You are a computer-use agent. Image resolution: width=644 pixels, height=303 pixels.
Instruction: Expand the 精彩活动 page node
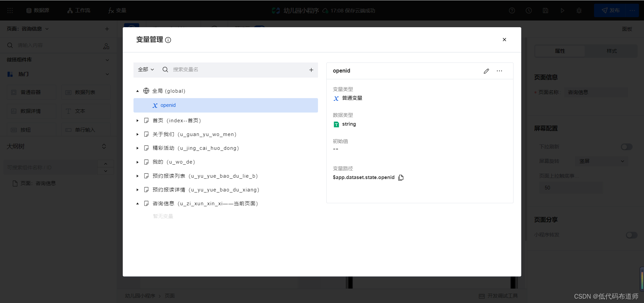[138, 148]
